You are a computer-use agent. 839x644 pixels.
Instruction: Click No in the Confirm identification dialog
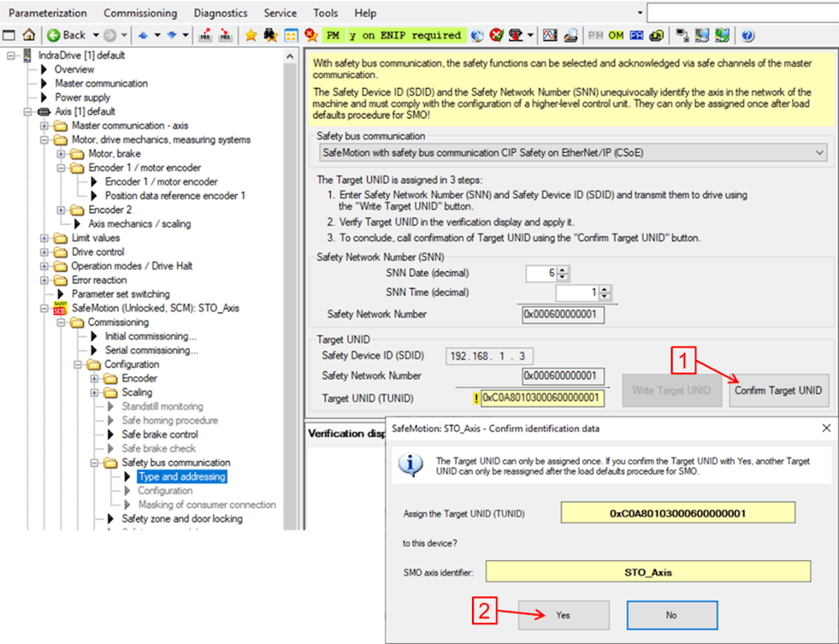672,615
